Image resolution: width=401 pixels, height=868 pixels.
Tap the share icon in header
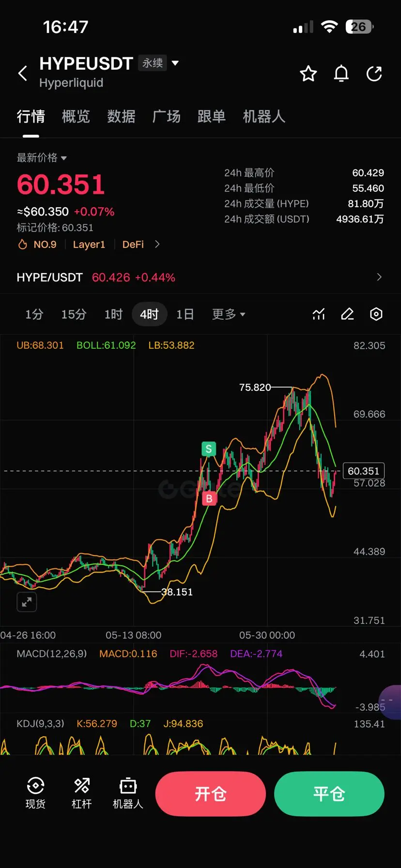(374, 74)
